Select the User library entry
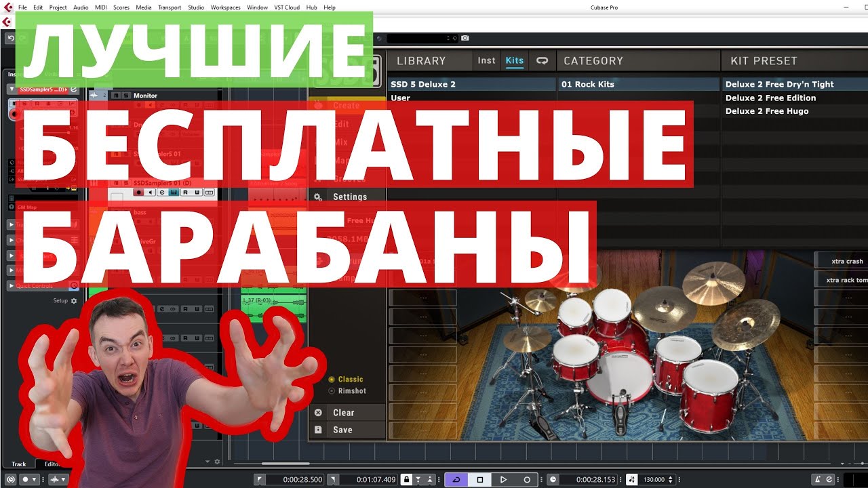Screen dimensions: 868x488 click(x=472, y=98)
